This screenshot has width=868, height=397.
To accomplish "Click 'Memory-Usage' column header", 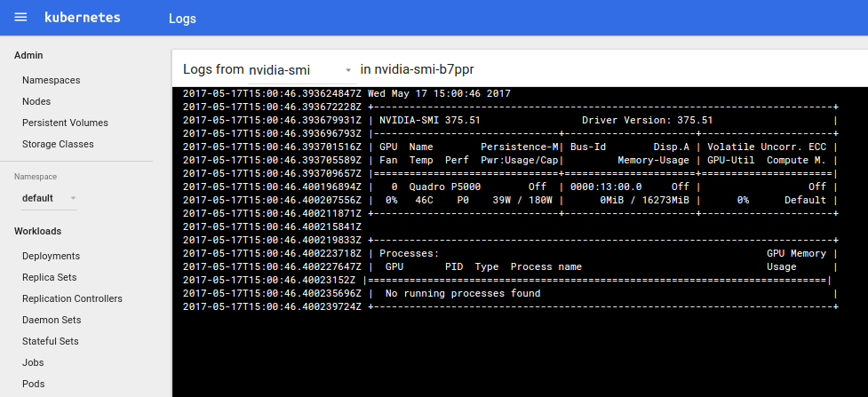I will click(653, 160).
